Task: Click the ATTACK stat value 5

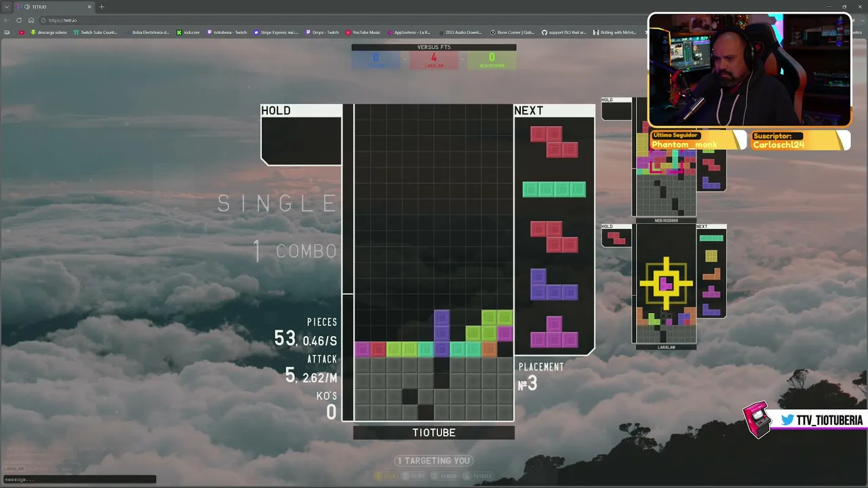Action: (x=290, y=375)
